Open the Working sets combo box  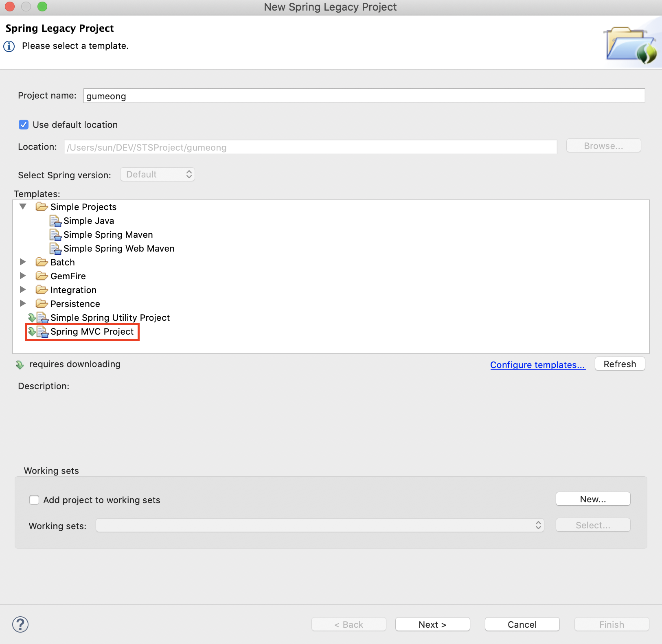pos(320,525)
